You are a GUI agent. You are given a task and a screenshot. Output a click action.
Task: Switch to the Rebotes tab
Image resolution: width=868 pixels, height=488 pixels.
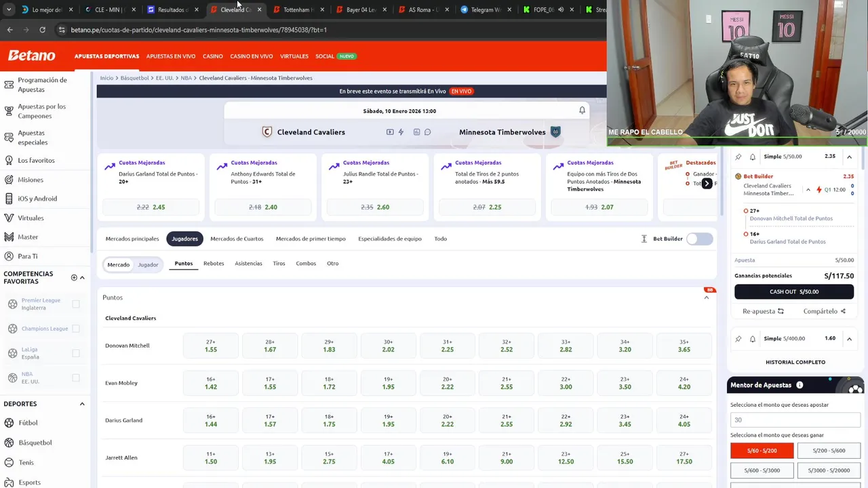[214, 264]
